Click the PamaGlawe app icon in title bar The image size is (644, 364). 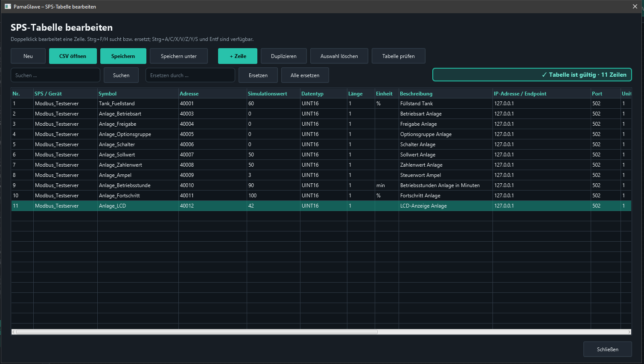tap(8, 6)
